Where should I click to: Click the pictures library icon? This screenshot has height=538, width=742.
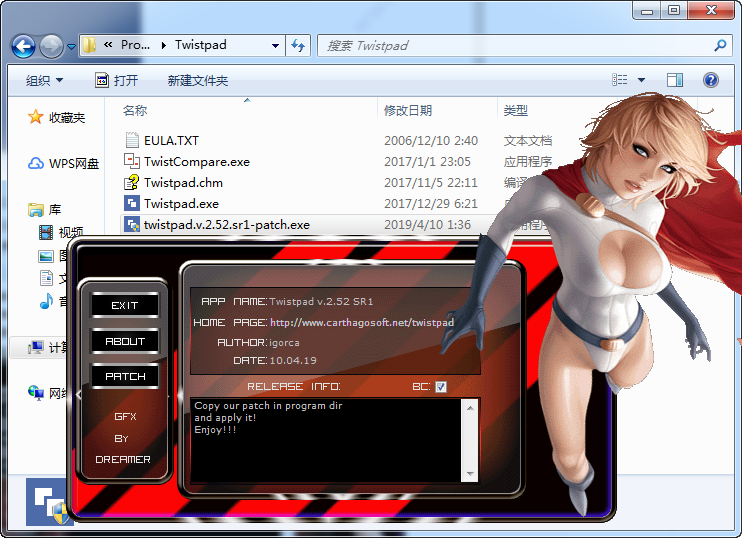pyautogui.click(x=46, y=256)
